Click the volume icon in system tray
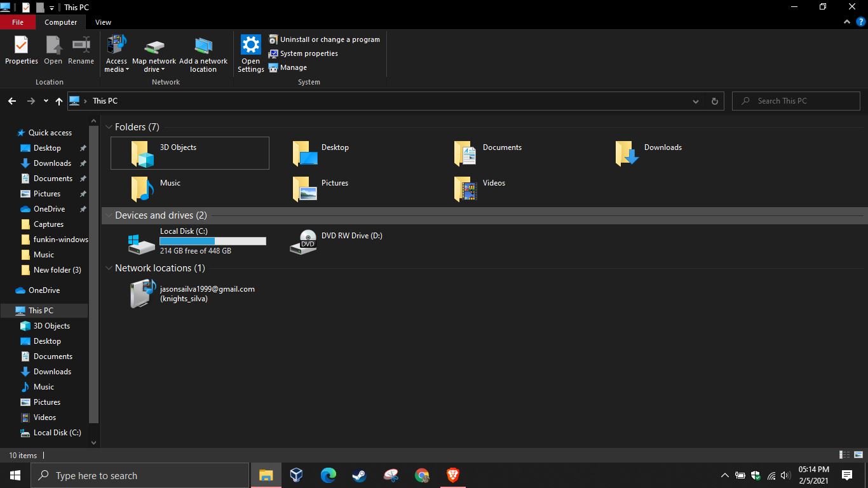 pos(785,475)
